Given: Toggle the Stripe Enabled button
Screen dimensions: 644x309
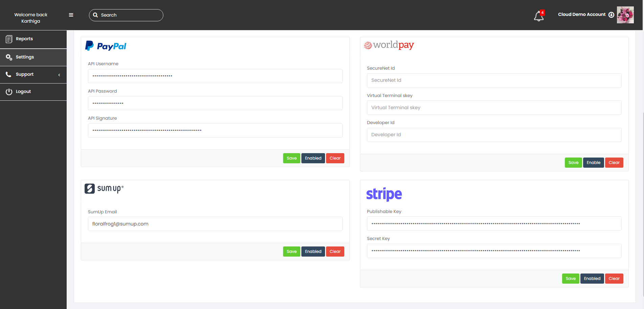Looking at the screenshot, I should click(592, 279).
